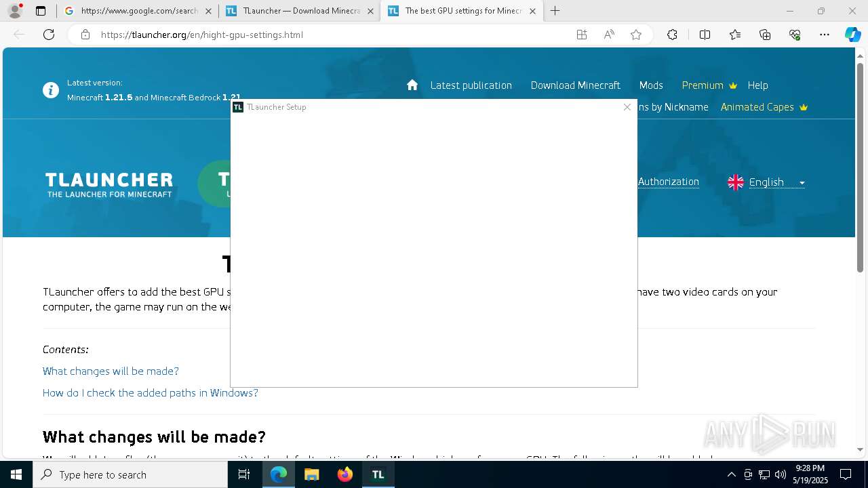The height and width of the screenshot is (488, 868).
Task: Open a new browser tab
Action: pos(555,11)
